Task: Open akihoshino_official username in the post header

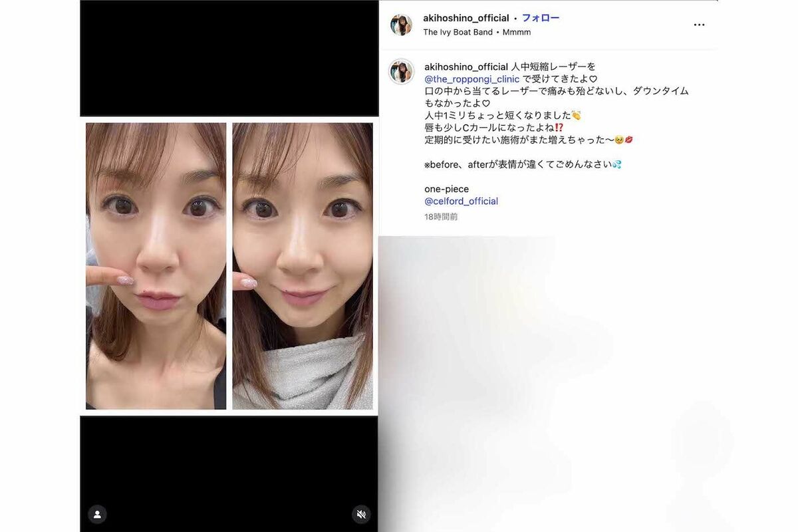Action: click(466, 18)
